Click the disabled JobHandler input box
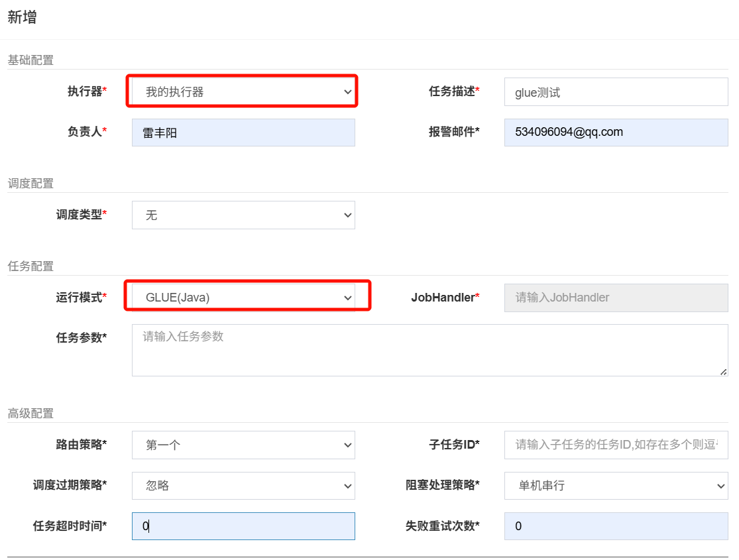739x560 pixels. pyautogui.click(x=616, y=298)
